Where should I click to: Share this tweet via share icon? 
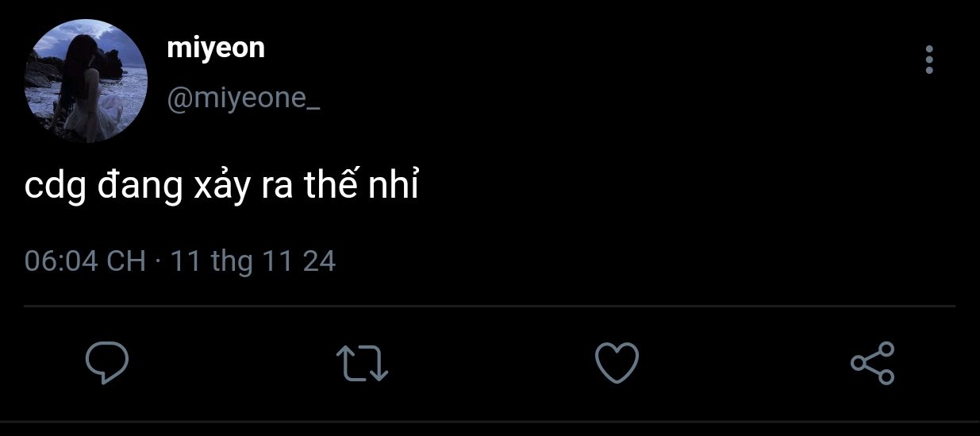pyautogui.click(x=872, y=363)
